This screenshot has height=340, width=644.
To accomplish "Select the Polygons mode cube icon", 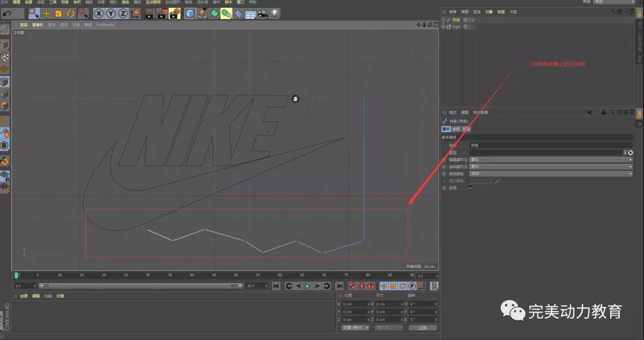I will click(x=5, y=106).
